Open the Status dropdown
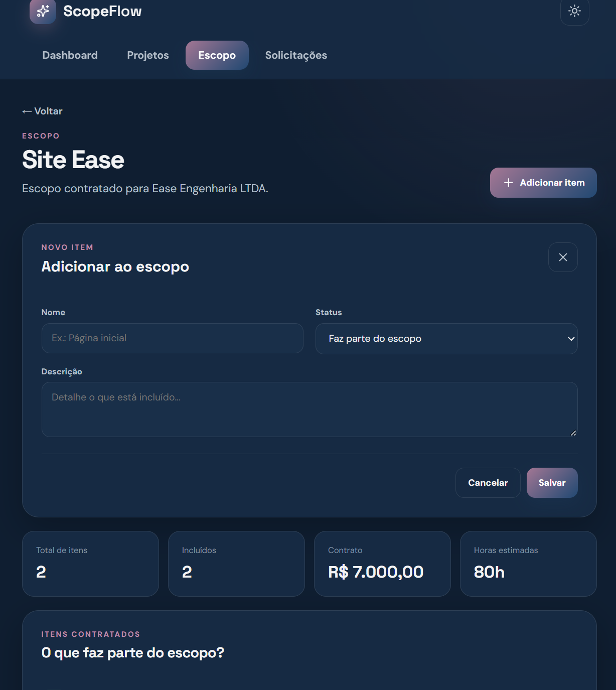Viewport: 616px width, 690px height. pos(446,339)
